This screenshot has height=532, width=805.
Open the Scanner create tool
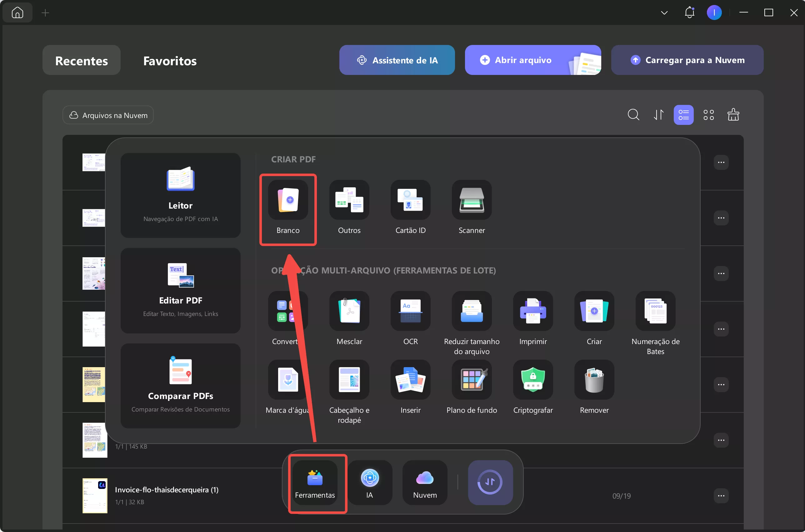click(472, 200)
